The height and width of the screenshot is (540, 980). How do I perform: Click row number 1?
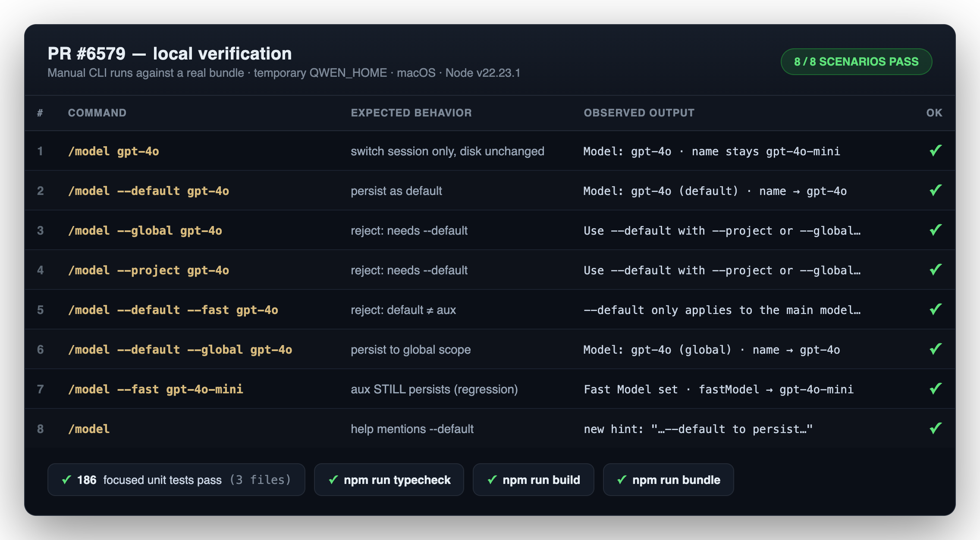[x=40, y=151]
